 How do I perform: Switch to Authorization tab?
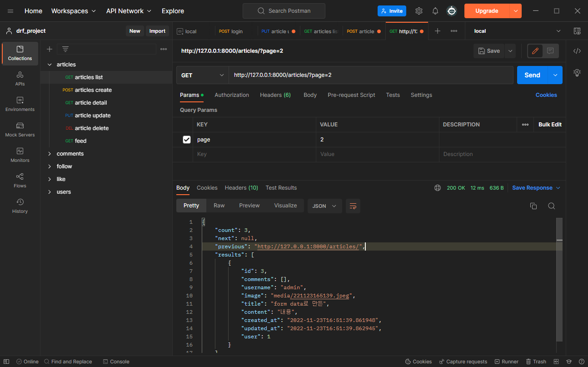coord(232,95)
